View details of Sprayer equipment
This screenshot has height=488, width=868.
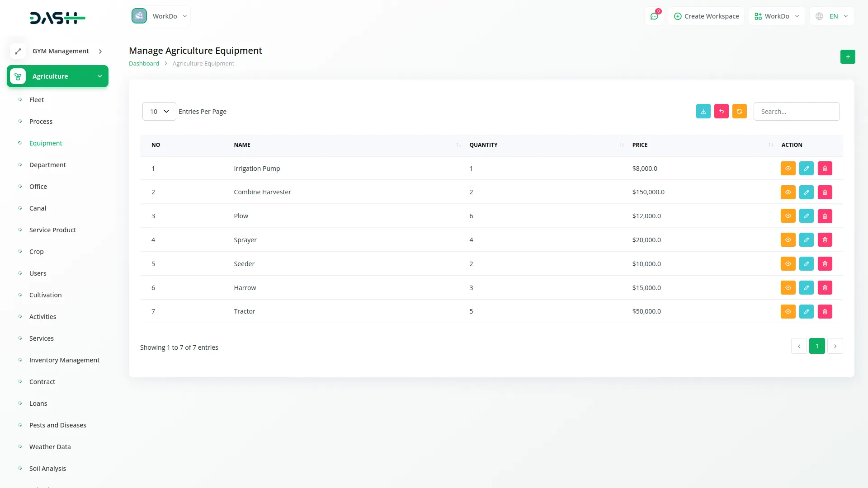click(x=788, y=240)
